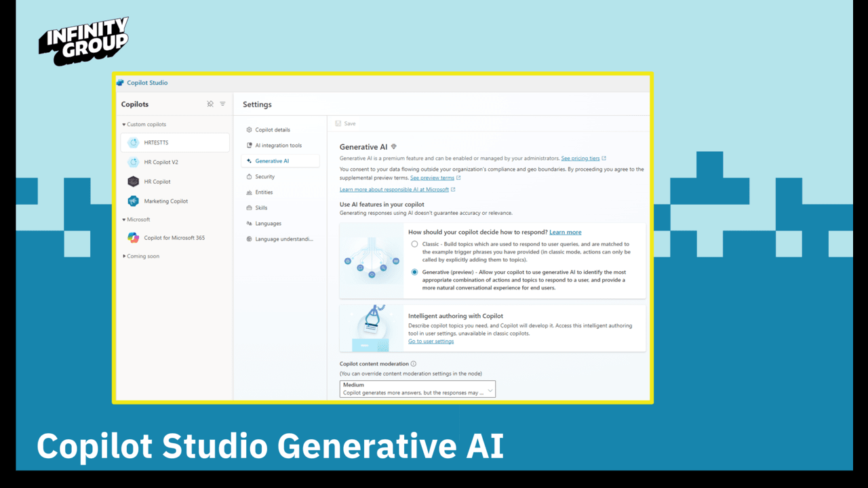Click the sparkle icon beside Generative AI

[x=249, y=161]
